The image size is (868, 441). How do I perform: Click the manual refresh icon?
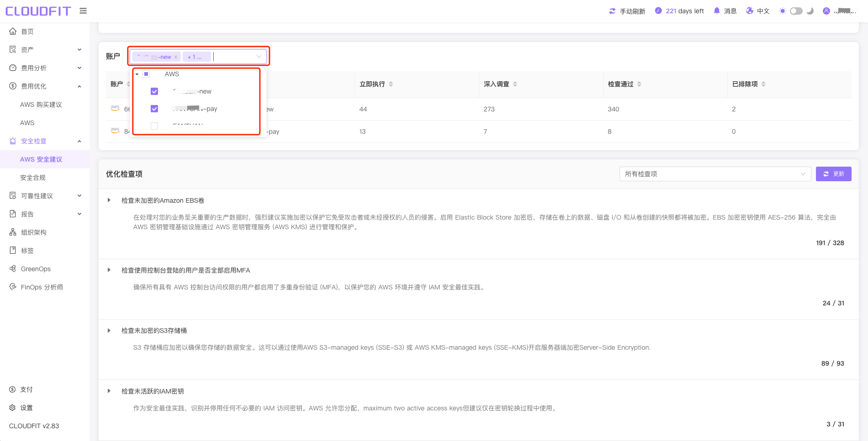click(x=612, y=11)
